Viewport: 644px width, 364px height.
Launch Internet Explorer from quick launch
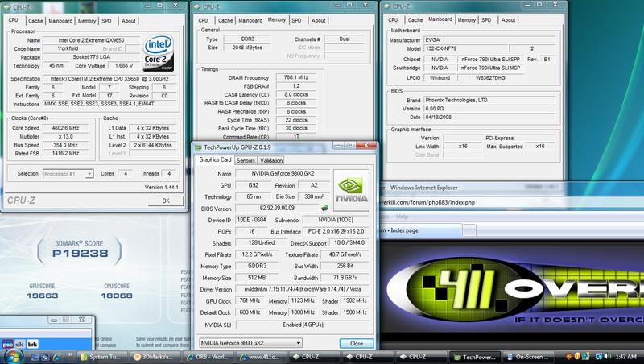click(56, 357)
